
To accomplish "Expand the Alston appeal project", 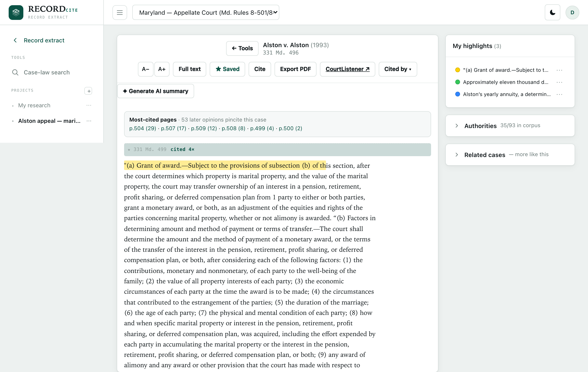I will 13,121.
